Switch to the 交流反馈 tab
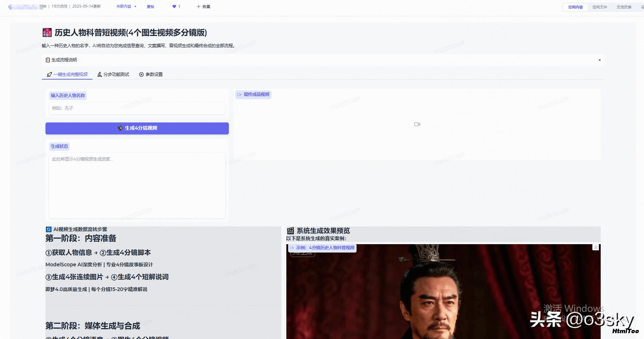The width and height of the screenshot is (644, 339). [x=624, y=7]
